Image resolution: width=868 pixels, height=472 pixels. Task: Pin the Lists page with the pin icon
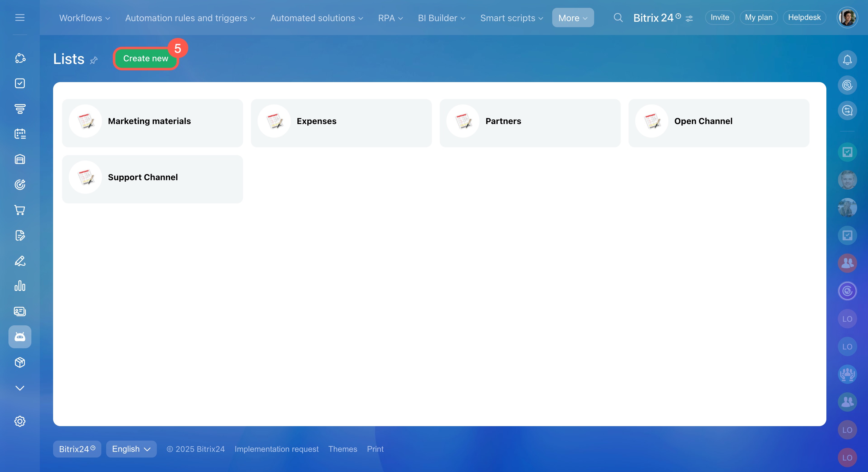[94, 60]
